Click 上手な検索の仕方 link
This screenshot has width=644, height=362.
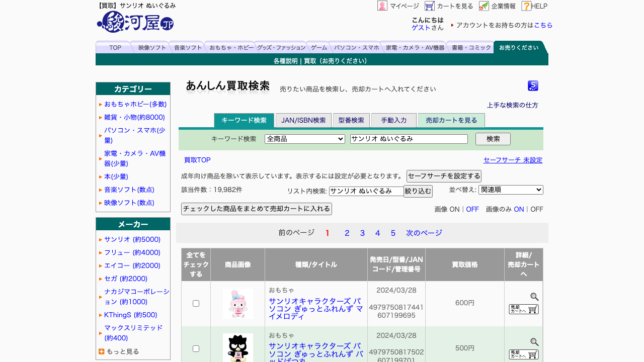[512, 105]
